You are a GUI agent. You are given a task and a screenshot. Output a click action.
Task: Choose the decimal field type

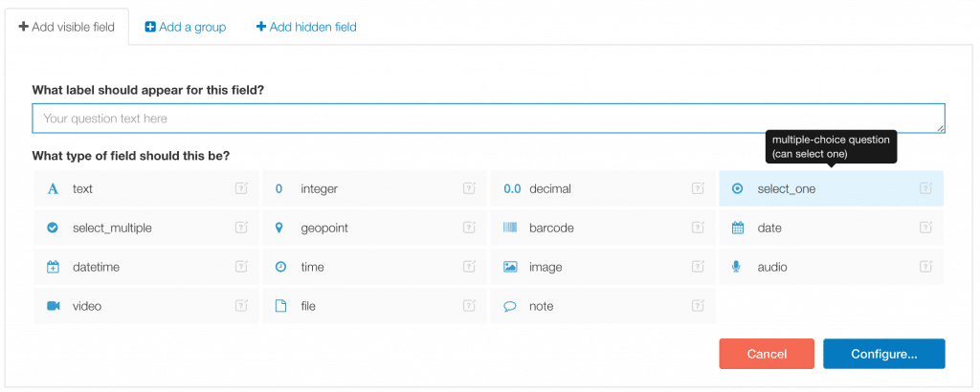tap(603, 188)
